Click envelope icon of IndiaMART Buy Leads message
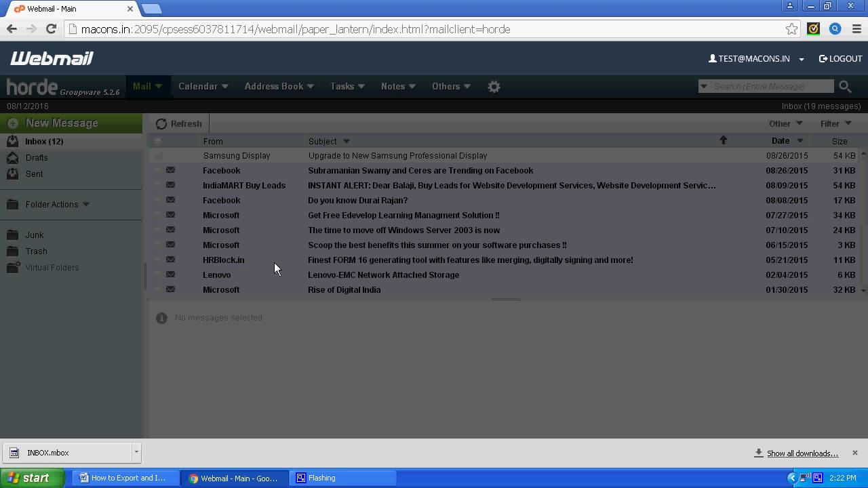 pos(171,185)
